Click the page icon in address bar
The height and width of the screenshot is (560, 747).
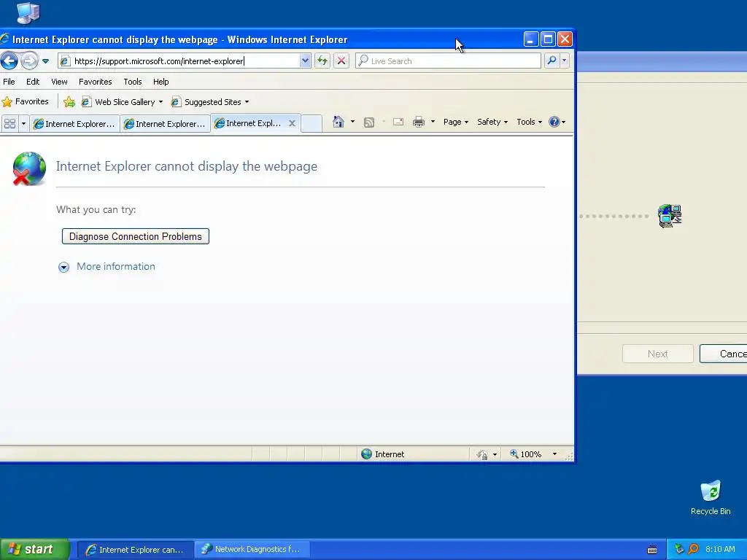click(65, 61)
